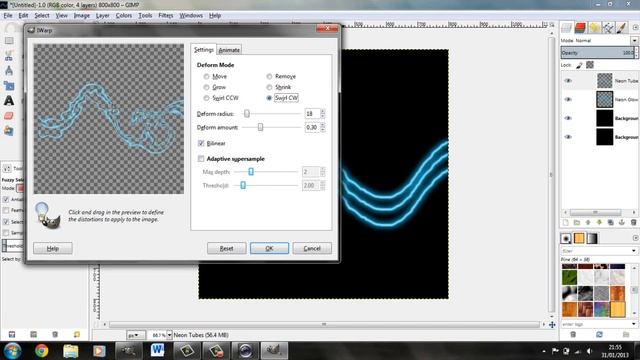Click the Deform amount slider handle
640x360 pixels.
point(260,127)
